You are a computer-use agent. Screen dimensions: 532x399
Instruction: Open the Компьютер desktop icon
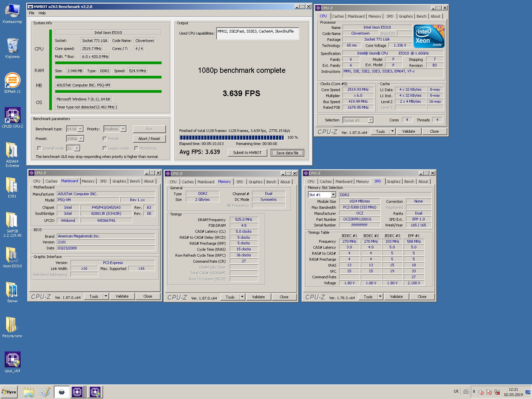pyautogui.click(x=12, y=13)
